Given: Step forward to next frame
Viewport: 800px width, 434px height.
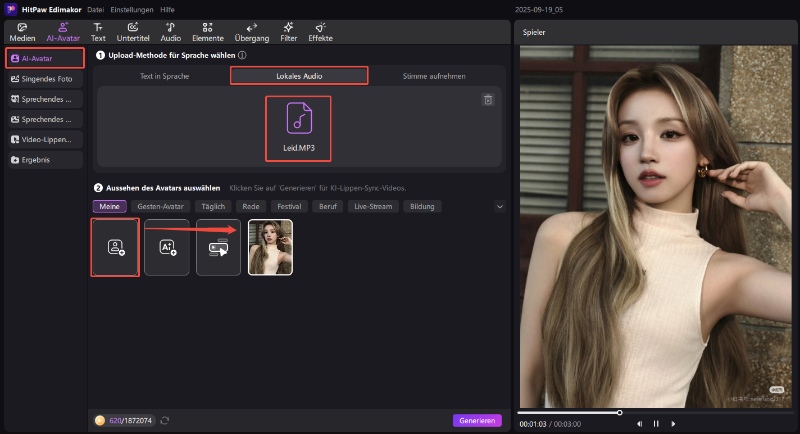Looking at the screenshot, I should pos(673,424).
